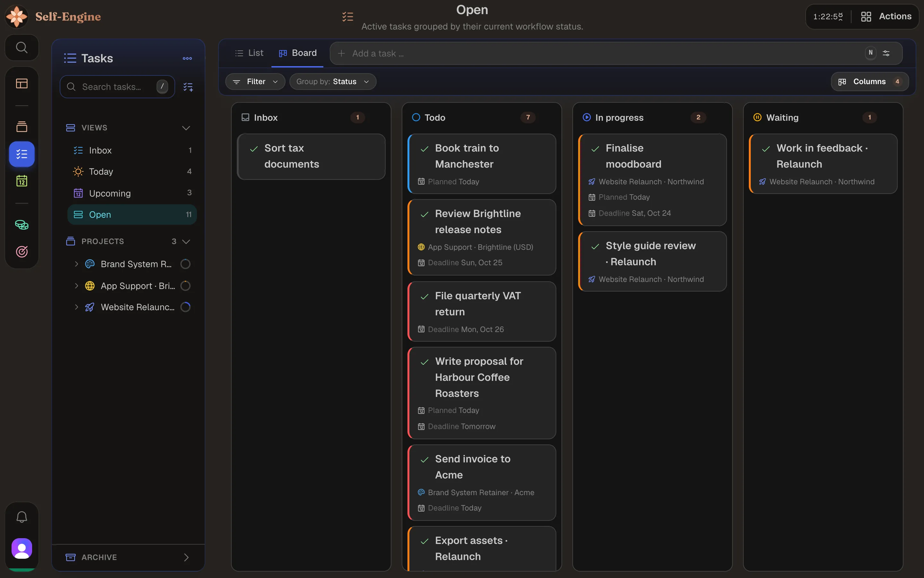This screenshot has width=924, height=578.
Task: Click the N shortcut badge in add task
Action: (870, 53)
